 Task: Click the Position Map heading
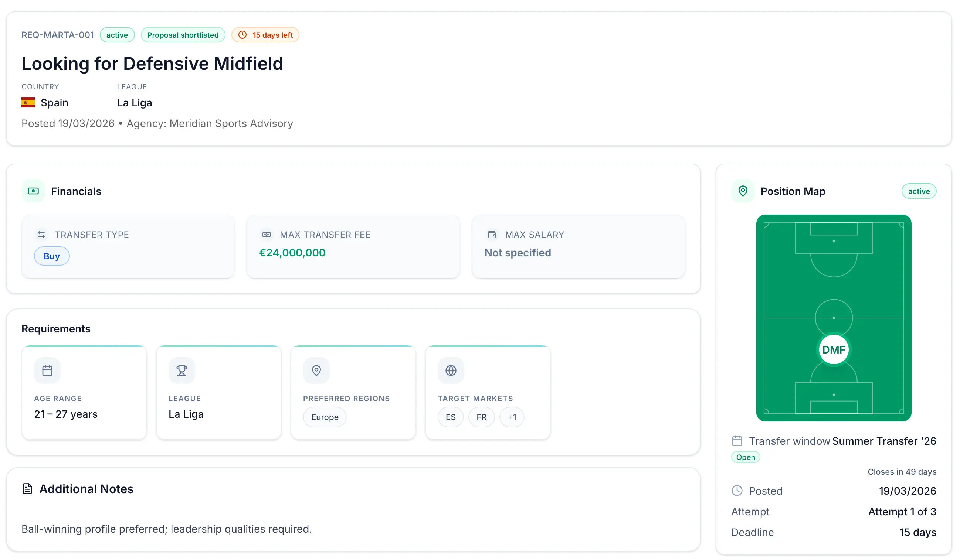(x=793, y=191)
